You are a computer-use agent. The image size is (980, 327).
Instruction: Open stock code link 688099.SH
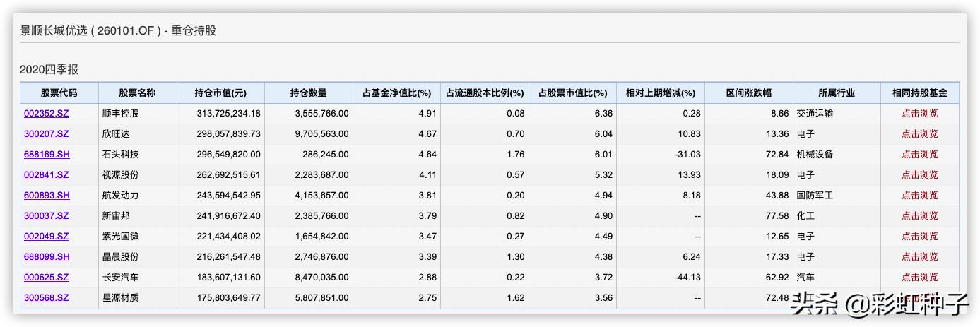click(x=47, y=256)
